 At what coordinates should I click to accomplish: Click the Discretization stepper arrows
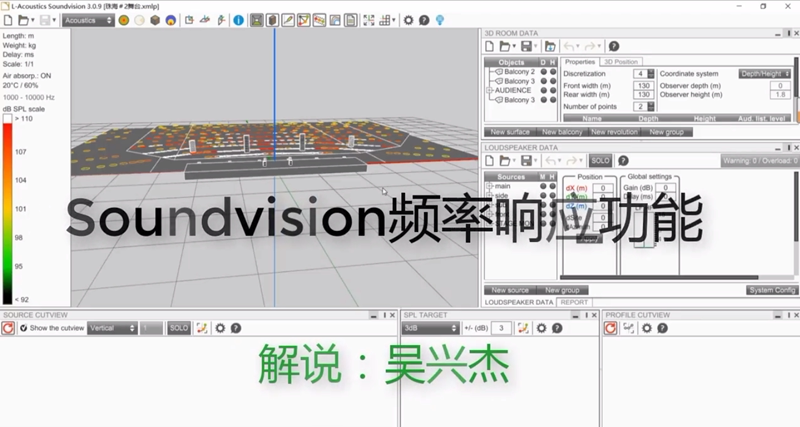pos(651,74)
